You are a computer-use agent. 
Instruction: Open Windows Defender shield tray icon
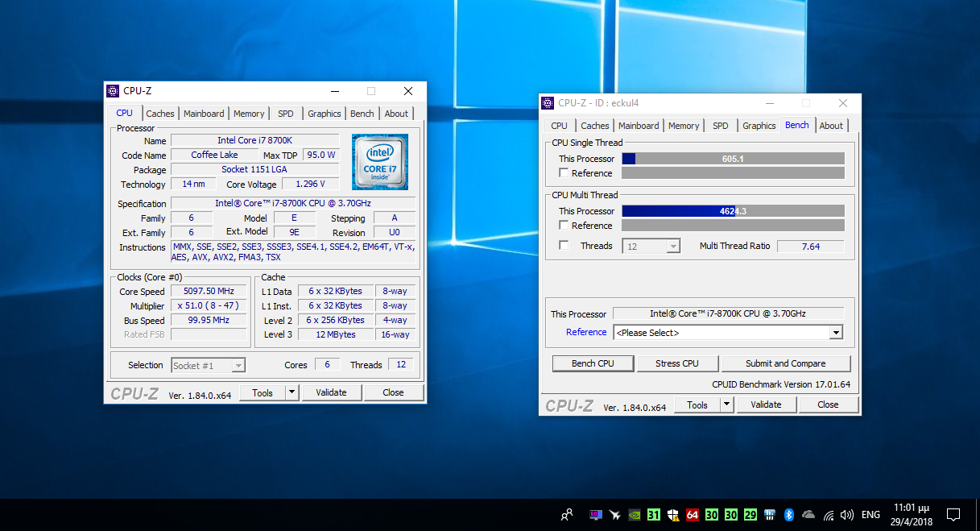(673, 514)
